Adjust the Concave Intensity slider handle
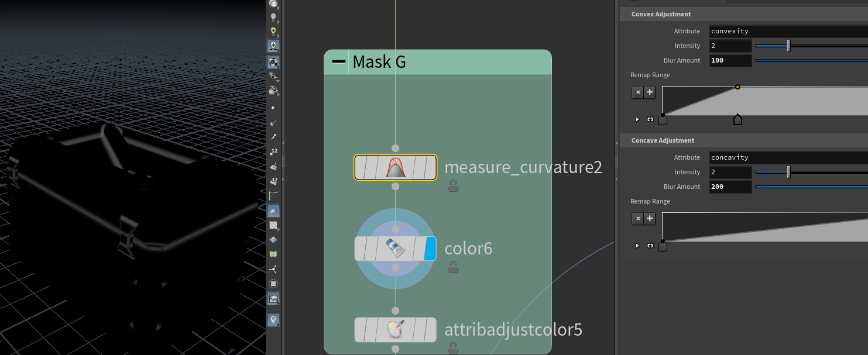 click(x=788, y=172)
